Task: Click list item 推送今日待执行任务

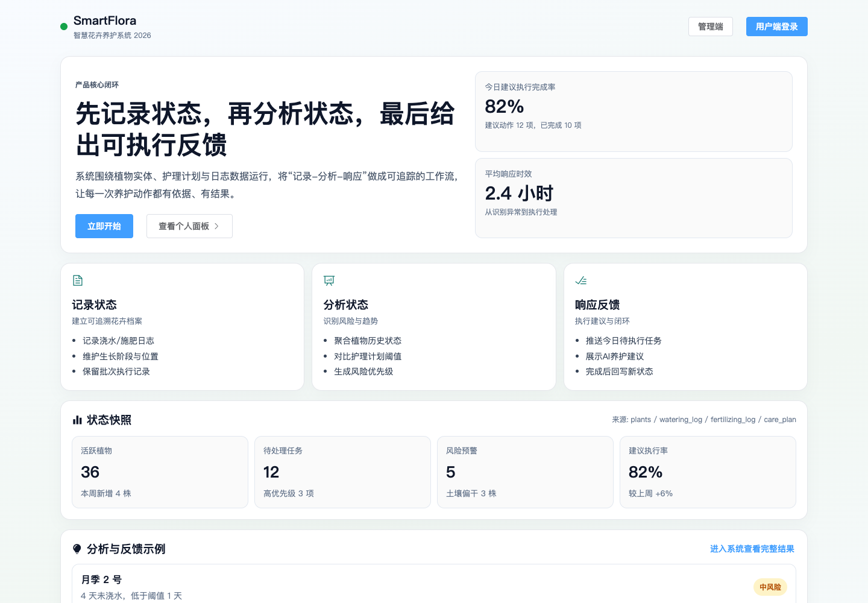Action: 624,341
